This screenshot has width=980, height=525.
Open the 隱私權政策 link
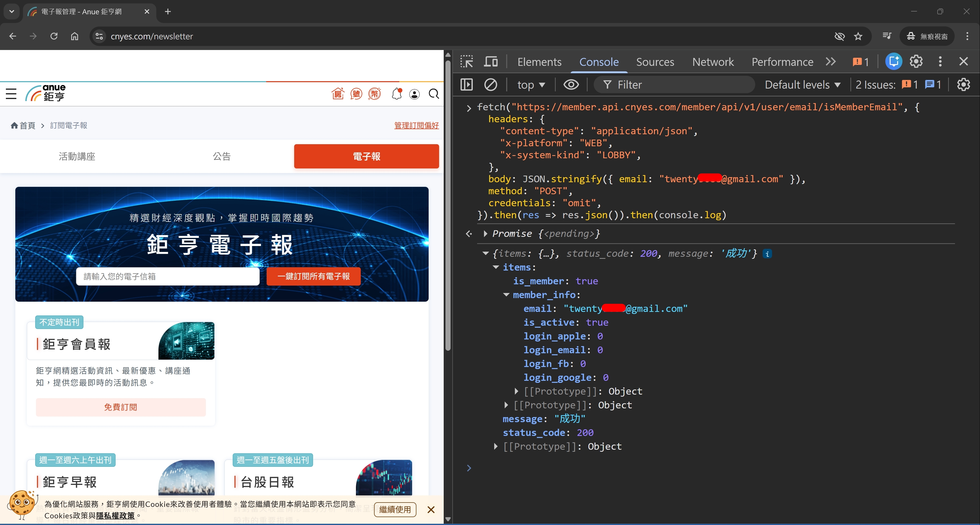tap(115, 516)
